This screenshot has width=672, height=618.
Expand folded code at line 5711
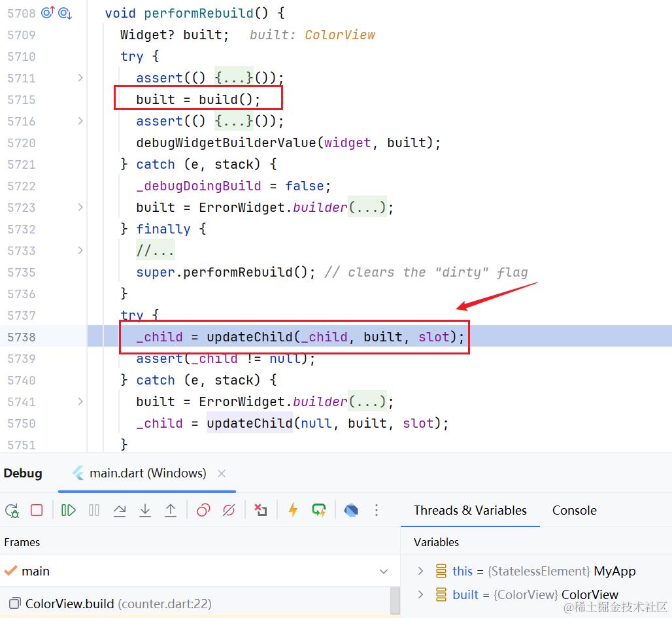click(x=80, y=78)
